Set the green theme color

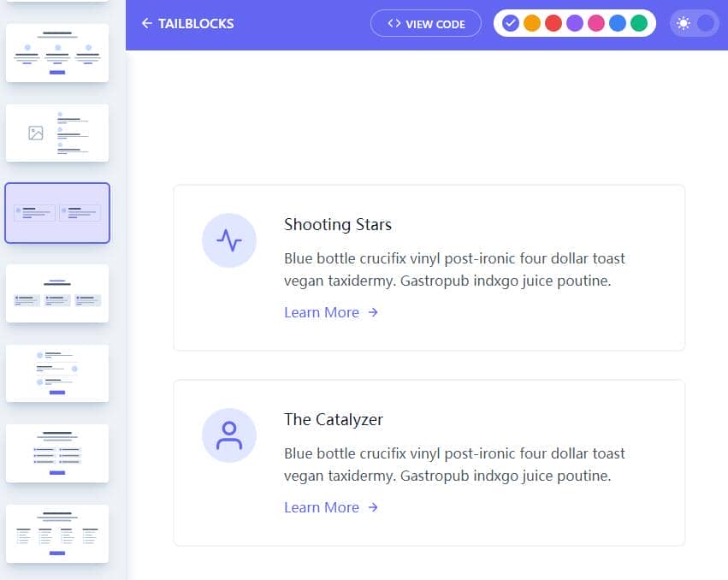(x=639, y=23)
